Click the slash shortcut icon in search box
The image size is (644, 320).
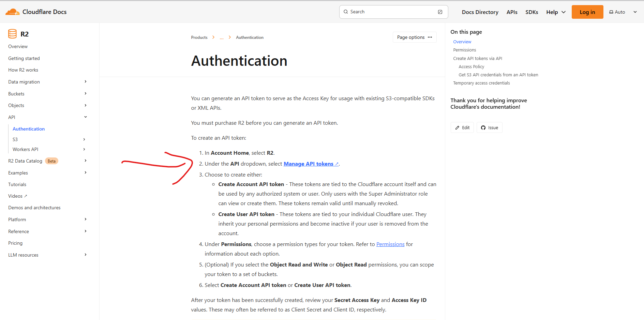(440, 12)
